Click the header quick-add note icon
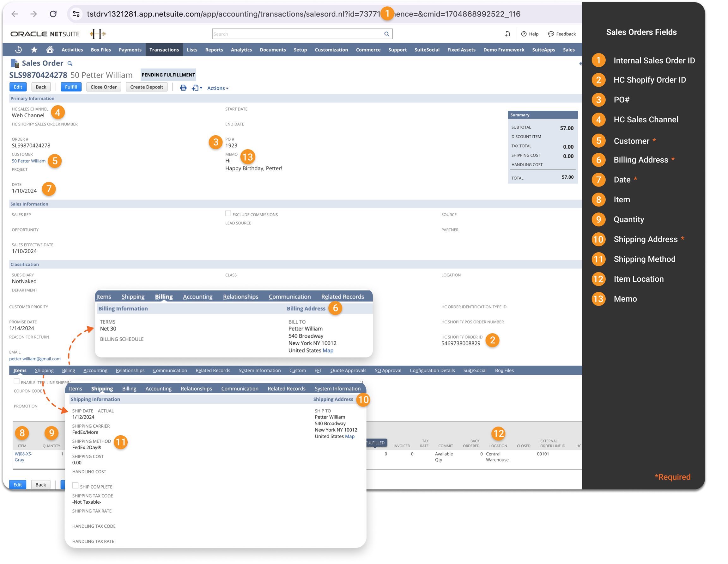The image size is (728, 564). (x=507, y=34)
